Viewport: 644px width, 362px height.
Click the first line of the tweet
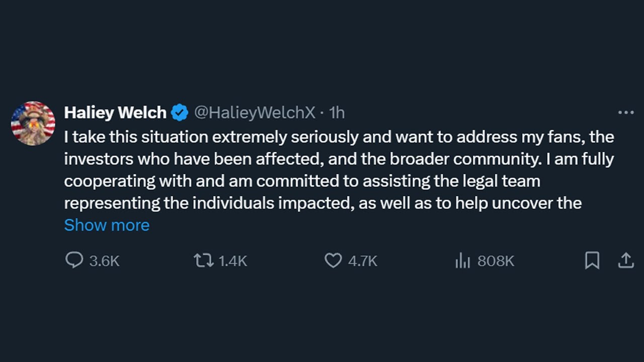(339, 137)
